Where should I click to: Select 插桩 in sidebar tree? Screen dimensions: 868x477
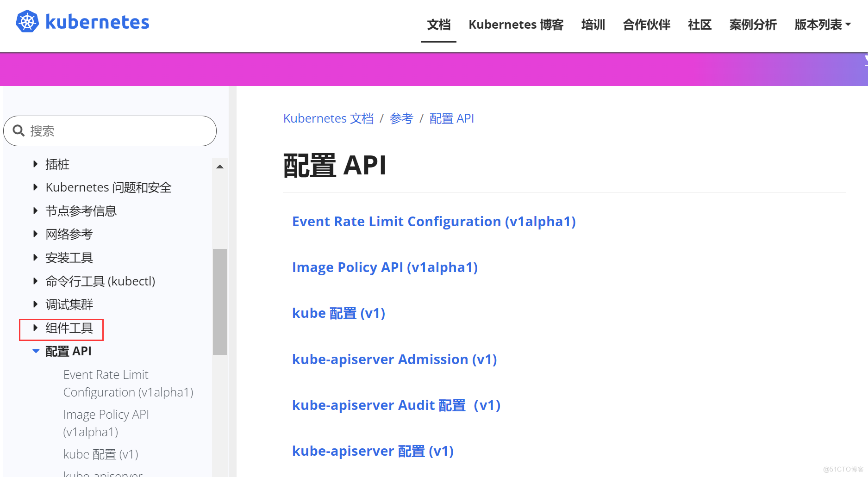point(57,164)
